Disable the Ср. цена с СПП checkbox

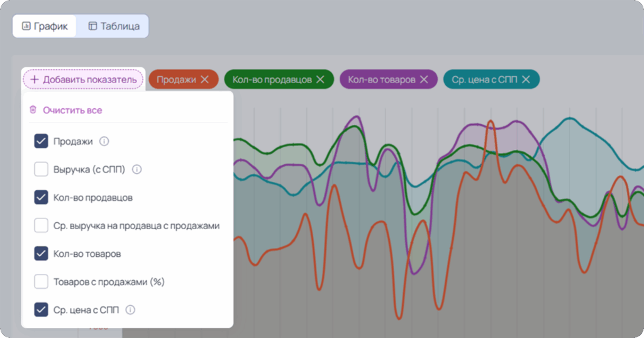point(41,310)
